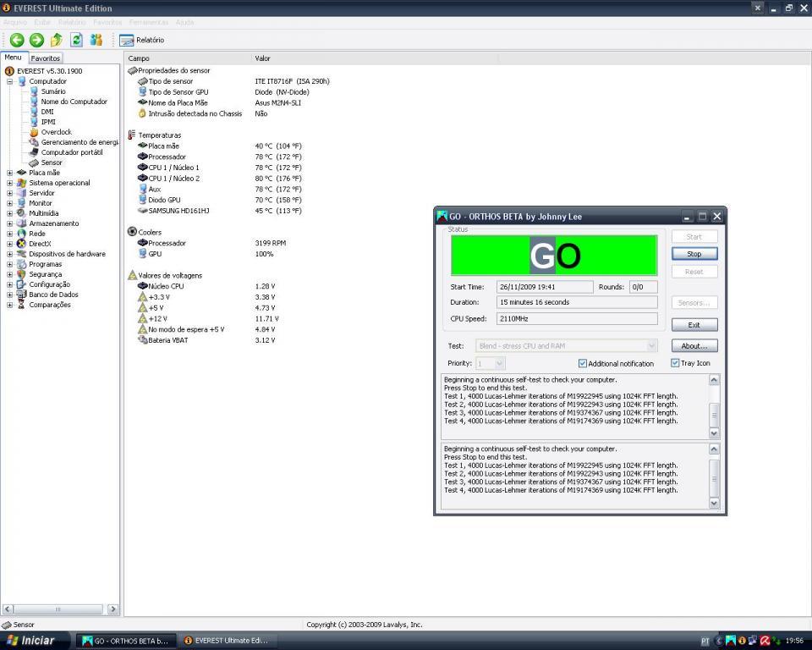Expand the Multimídia tree node

coord(9,213)
